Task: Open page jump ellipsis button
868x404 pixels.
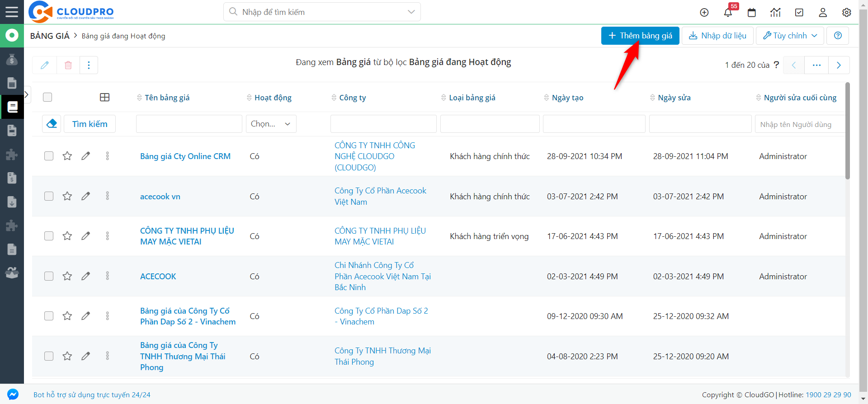Action: click(x=816, y=65)
